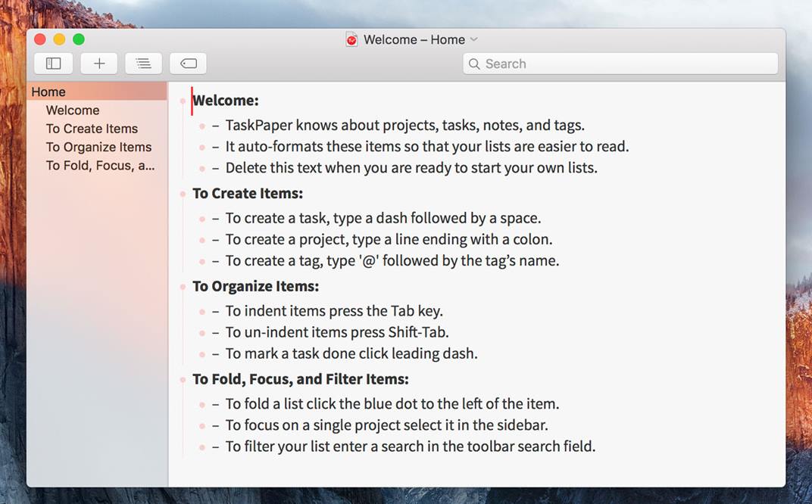Click To Fold, Focus, and Filter Items: heading
812x504 pixels.
point(301,379)
